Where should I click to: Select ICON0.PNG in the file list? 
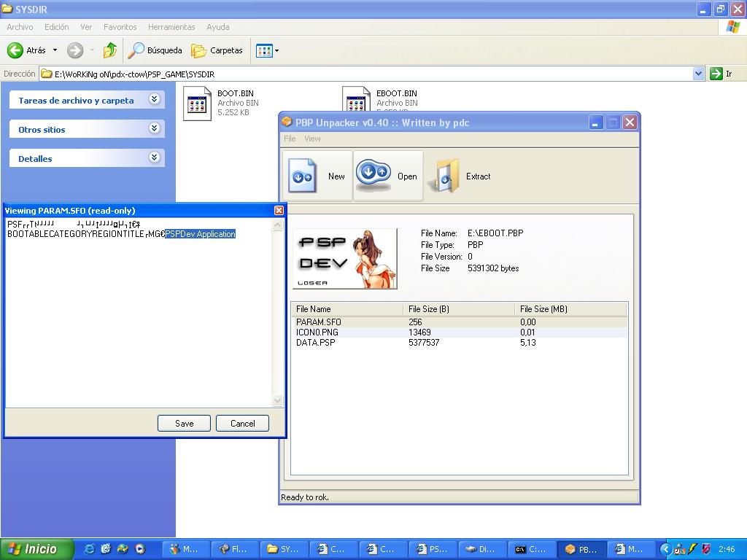317,332
